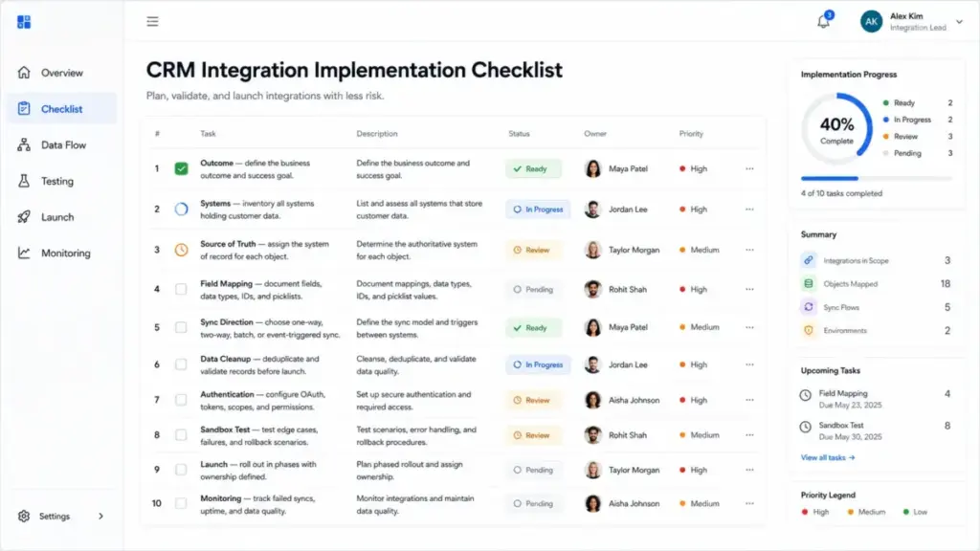Click the Source of Truth review clock indicator
The image size is (980, 551).
click(181, 250)
